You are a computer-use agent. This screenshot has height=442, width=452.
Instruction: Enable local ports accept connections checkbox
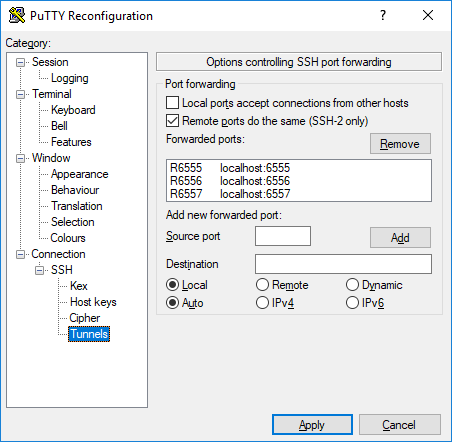pyautogui.click(x=172, y=103)
